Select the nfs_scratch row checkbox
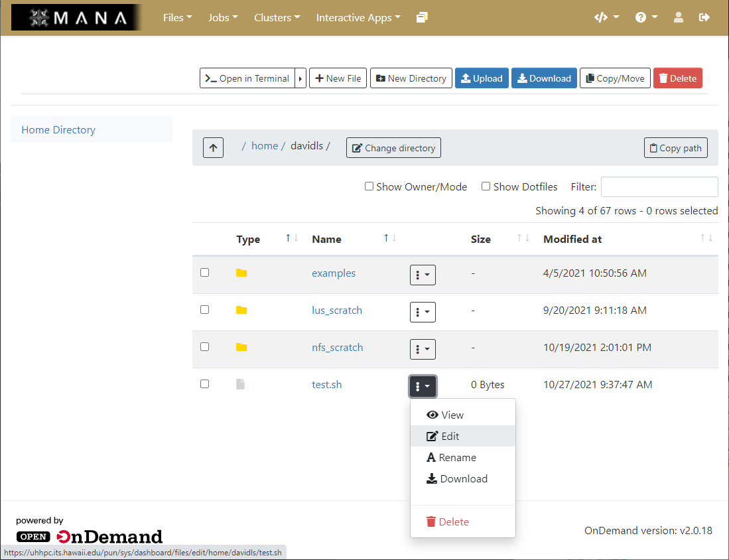The height and width of the screenshot is (560, 729). [204, 347]
